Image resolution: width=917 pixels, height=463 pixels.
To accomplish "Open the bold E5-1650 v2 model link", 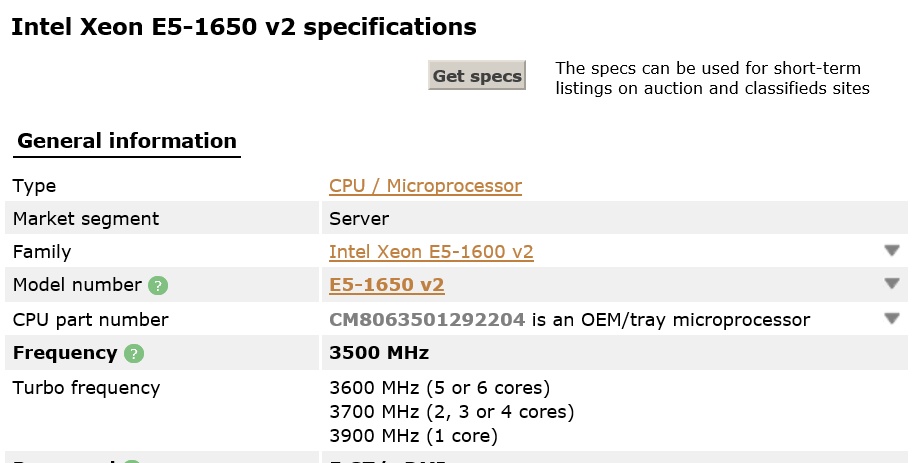I will point(387,285).
